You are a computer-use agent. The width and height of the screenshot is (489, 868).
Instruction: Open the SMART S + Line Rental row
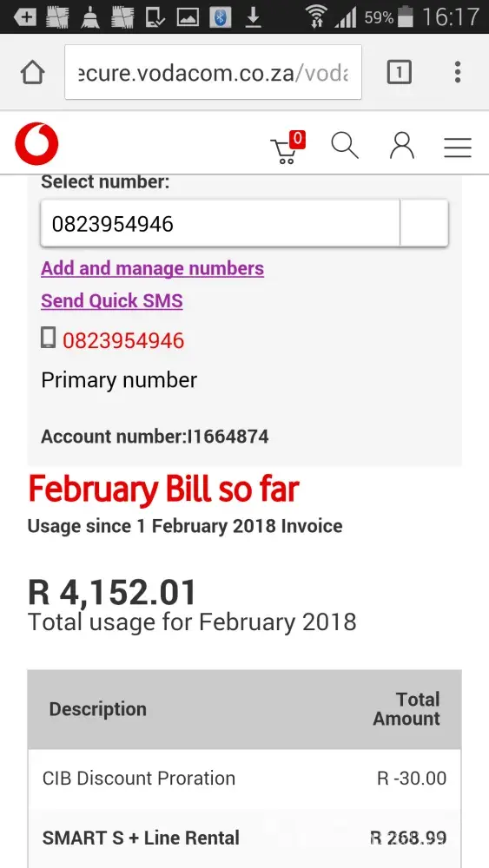(x=244, y=838)
